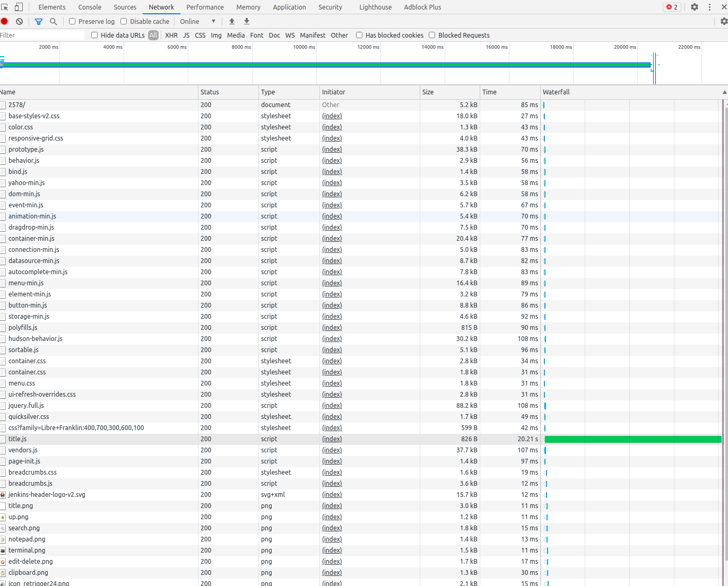
Task: Open the network search magnifier
Action: coord(53,21)
